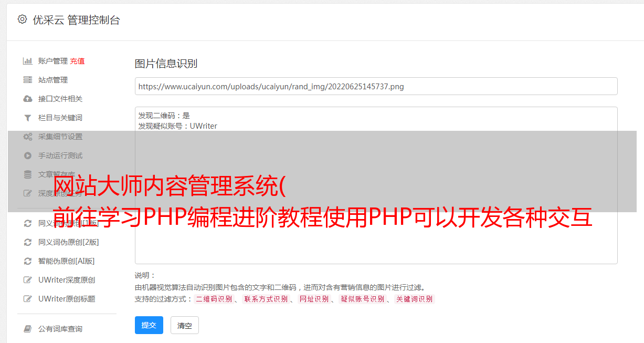Click the play icon for 手动运行测试
The image size is (644, 343).
[28, 155]
